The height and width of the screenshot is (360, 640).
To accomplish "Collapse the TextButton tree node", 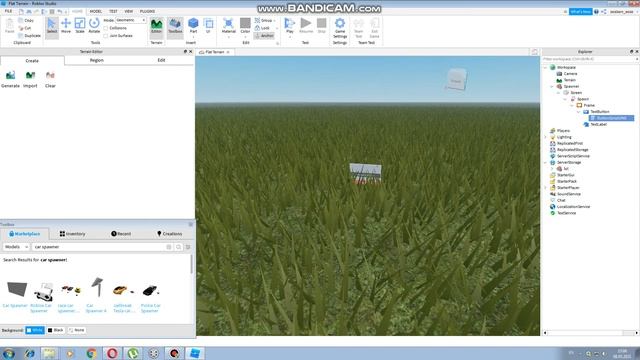I will pyautogui.click(x=578, y=112).
